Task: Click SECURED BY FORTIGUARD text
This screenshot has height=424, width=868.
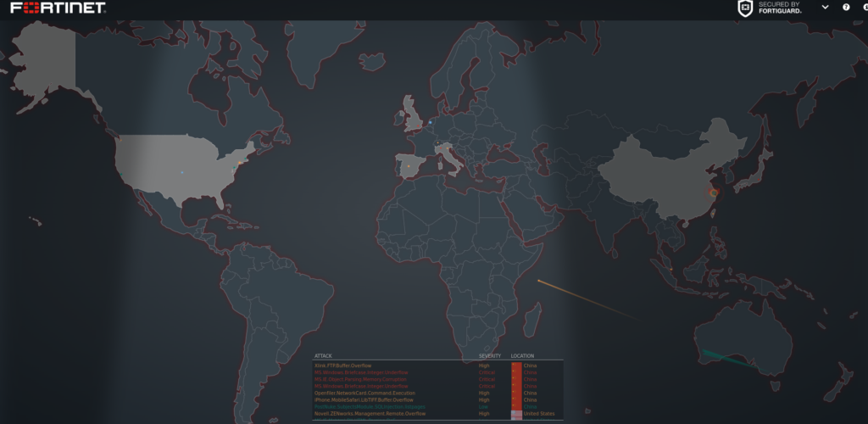Action: (x=779, y=8)
